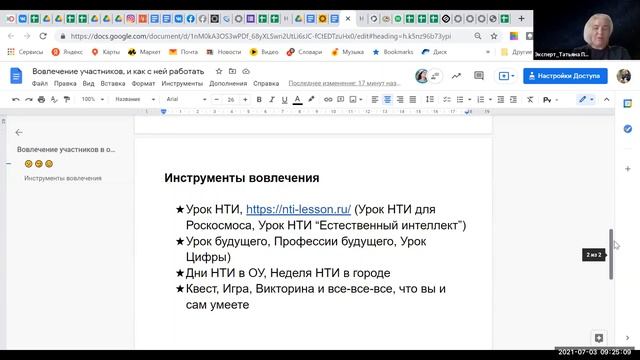The width and height of the screenshot is (640, 360).
Task: Go to outline heading Вовлечение участников
Action: [66, 149]
